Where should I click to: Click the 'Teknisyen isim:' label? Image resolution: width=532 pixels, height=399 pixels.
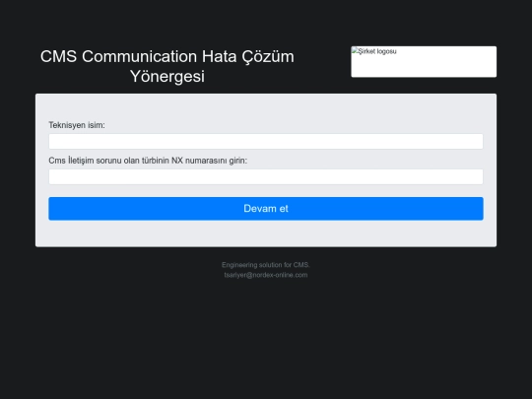pyautogui.click(x=77, y=125)
